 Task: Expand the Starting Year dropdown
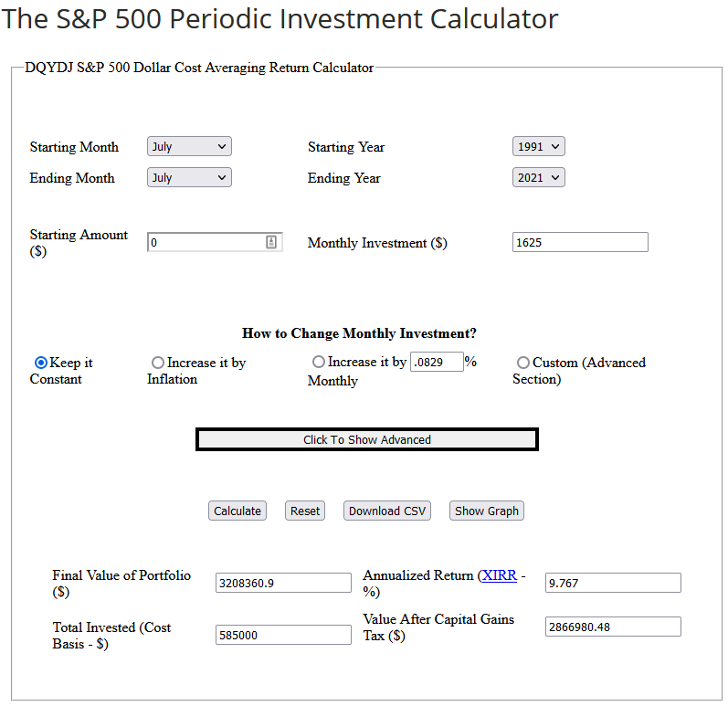pos(539,146)
